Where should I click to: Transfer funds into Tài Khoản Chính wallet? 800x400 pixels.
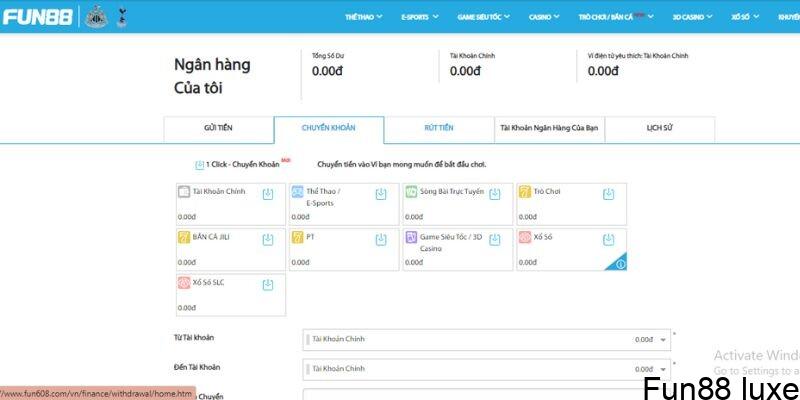268,194
